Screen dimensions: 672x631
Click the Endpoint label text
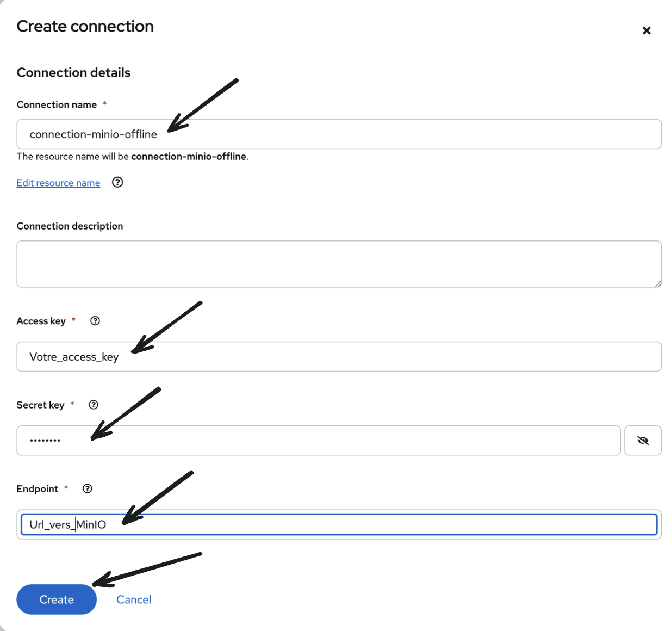[x=37, y=488]
